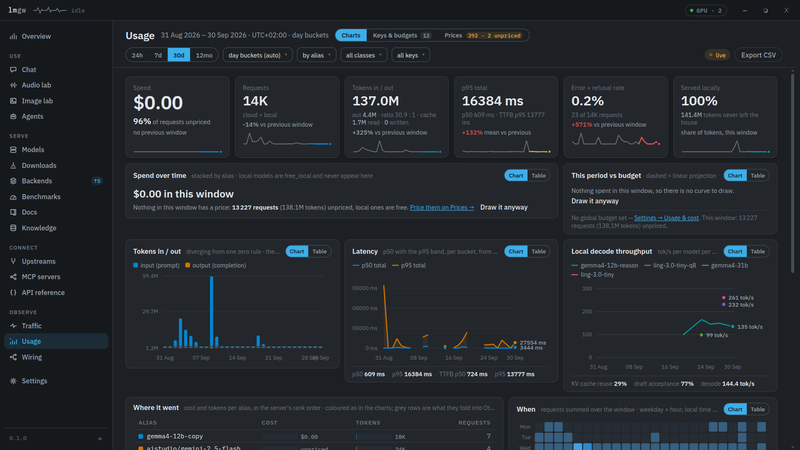Viewport: 800px width, 450px height.
Task: Open Knowledge via its sidebar icon
Action: pyautogui.click(x=13, y=228)
